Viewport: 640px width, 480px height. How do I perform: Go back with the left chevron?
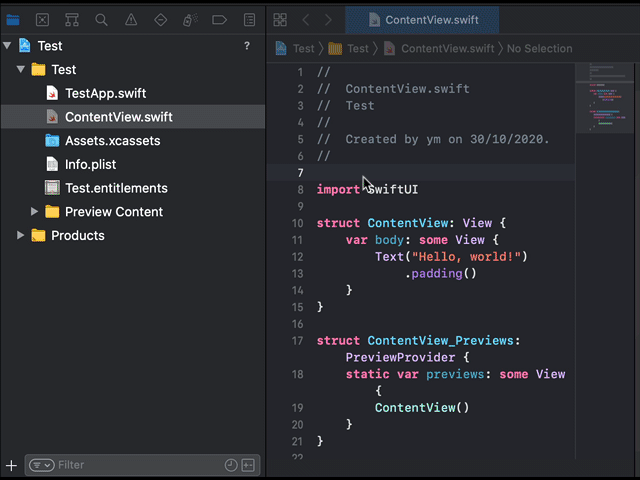click(x=306, y=20)
